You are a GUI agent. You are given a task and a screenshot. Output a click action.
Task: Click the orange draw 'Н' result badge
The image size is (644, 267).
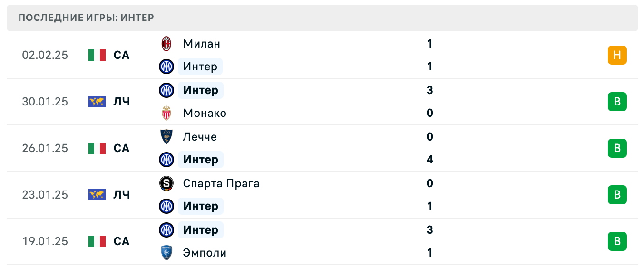pos(617,55)
